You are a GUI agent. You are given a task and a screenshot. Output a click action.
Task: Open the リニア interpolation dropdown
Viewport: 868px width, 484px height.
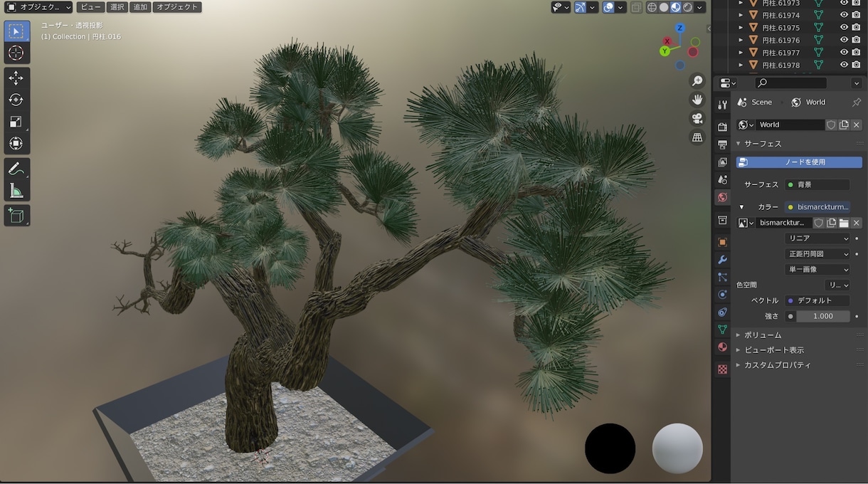click(x=817, y=238)
